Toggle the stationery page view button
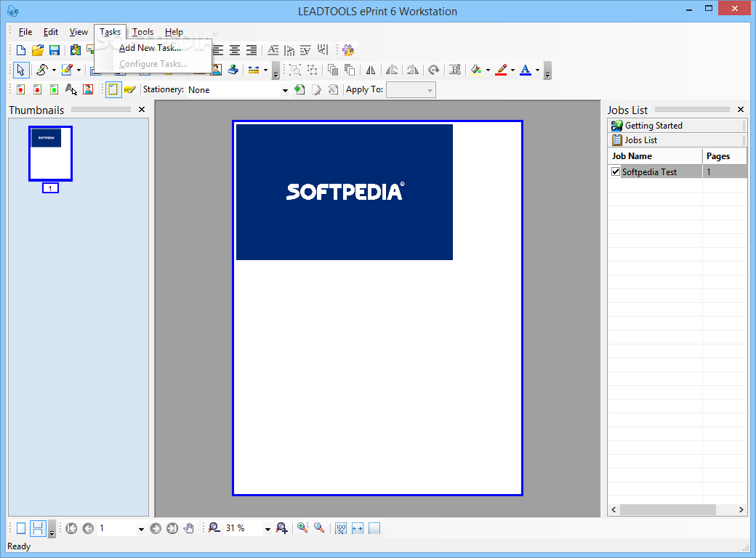Screen dimensions: 756x558 113,89
